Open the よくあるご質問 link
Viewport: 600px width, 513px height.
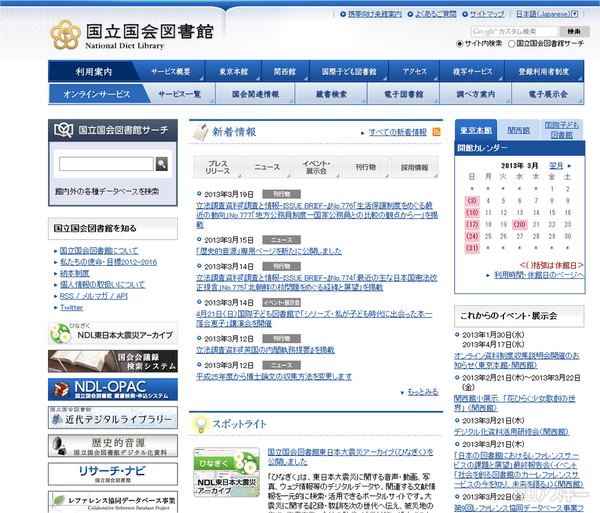pos(436,14)
